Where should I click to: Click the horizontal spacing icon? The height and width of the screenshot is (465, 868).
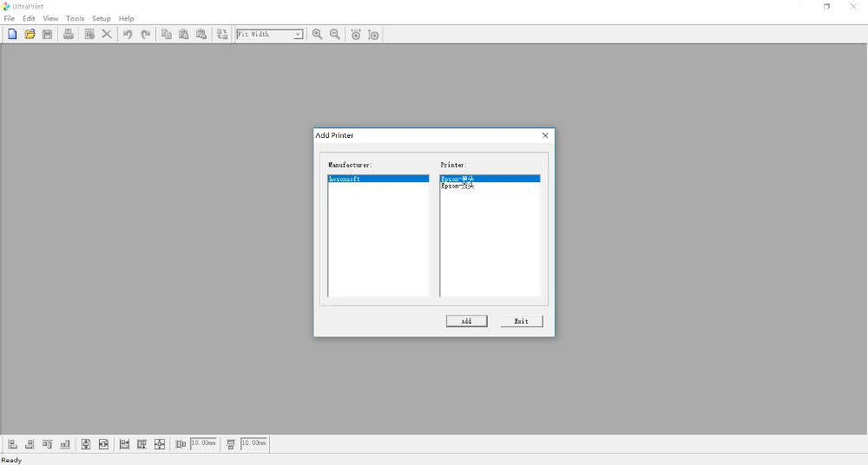click(181, 444)
